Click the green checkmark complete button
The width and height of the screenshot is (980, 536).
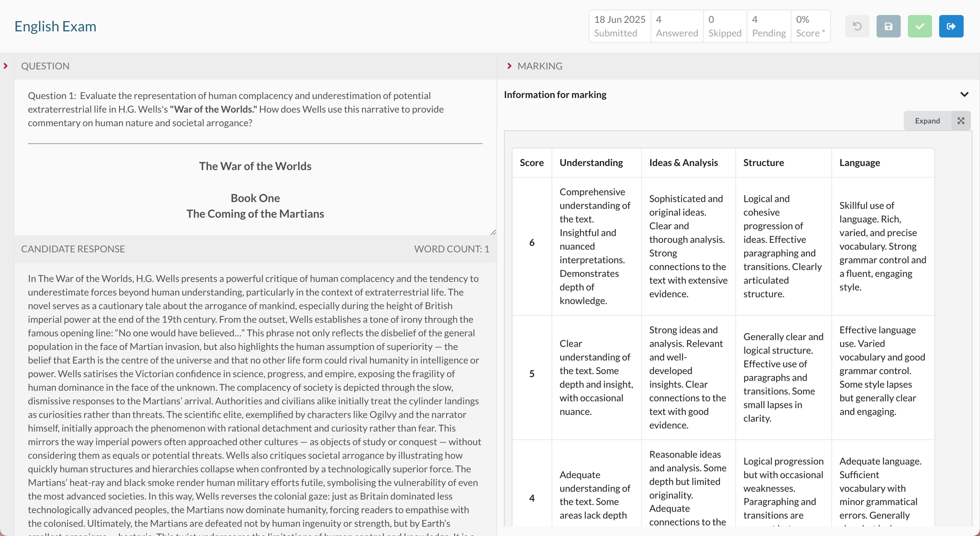[920, 26]
